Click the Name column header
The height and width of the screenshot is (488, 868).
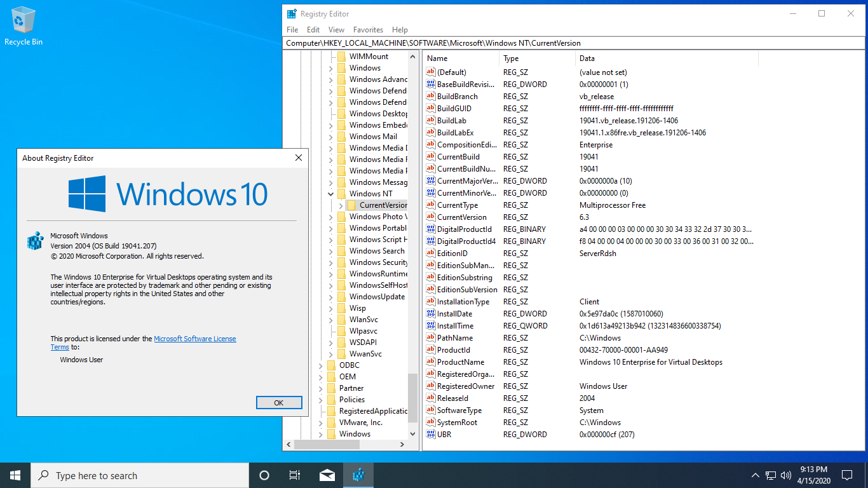pos(461,58)
